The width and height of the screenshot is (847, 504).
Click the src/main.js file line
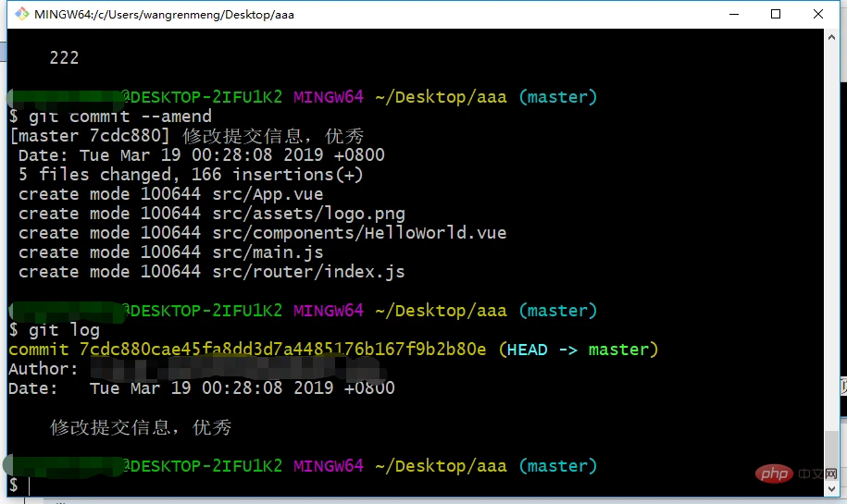pyautogui.click(x=170, y=252)
